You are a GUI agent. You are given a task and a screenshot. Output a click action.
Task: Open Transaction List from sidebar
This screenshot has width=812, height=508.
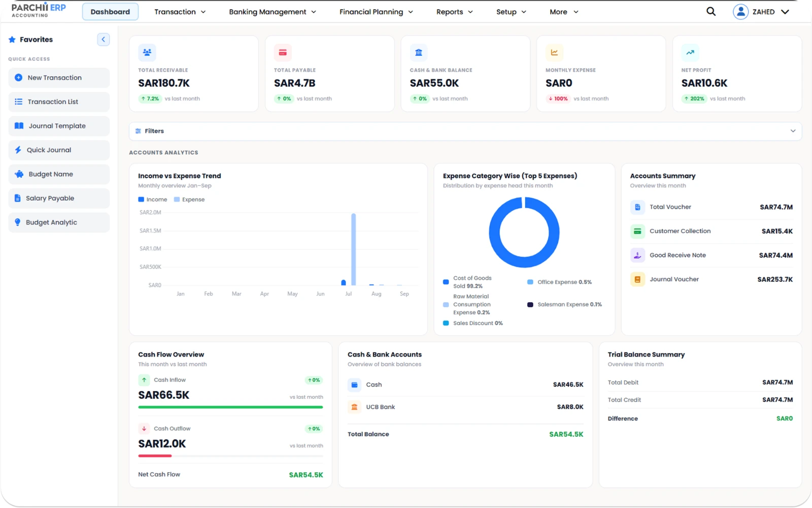(59, 102)
